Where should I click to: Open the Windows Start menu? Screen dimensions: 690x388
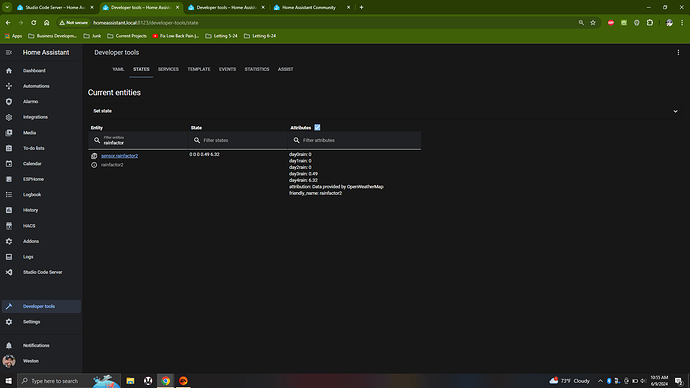pyautogui.click(x=8, y=381)
